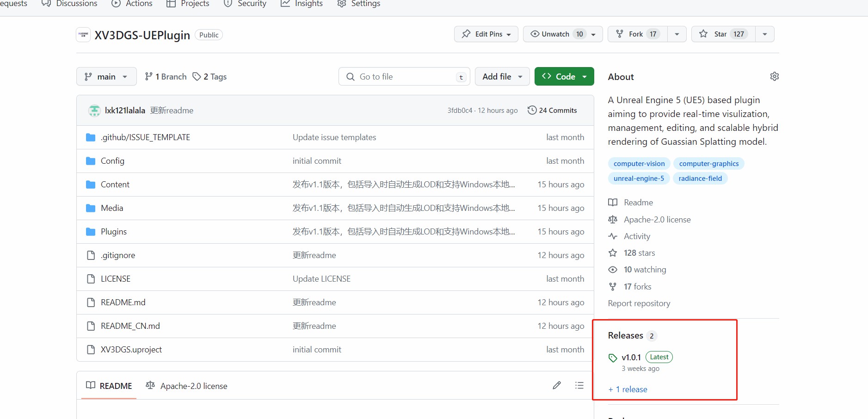Open the main branch selector dropdown
The height and width of the screenshot is (419, 868).
[x=106, y=76]
